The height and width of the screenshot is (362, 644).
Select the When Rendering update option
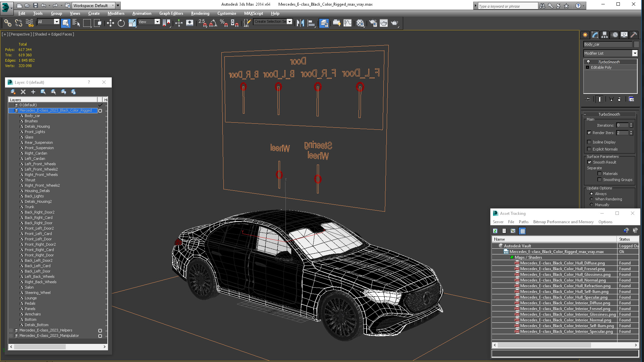592,199
